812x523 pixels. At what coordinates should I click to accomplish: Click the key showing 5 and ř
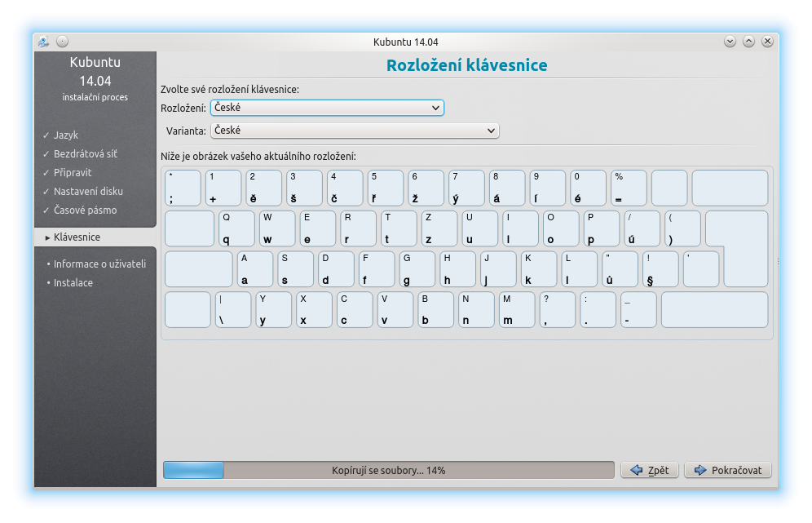pyautogui.click(x=386, y=188)
